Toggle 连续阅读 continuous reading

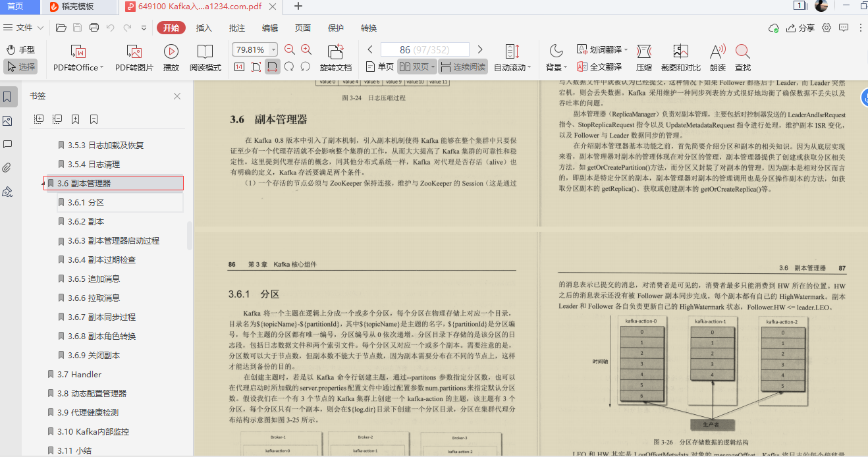[463, 67]
